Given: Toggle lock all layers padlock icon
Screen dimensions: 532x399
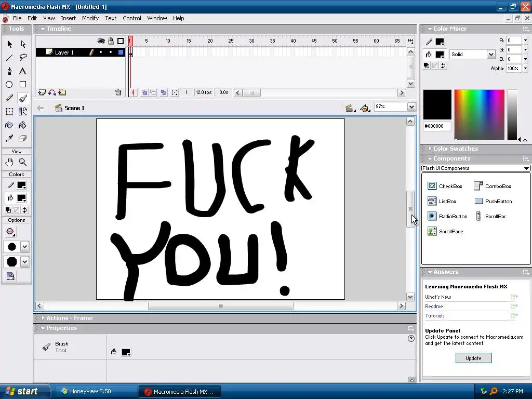Looking at the screenshot, I should (x=111, y=41).
